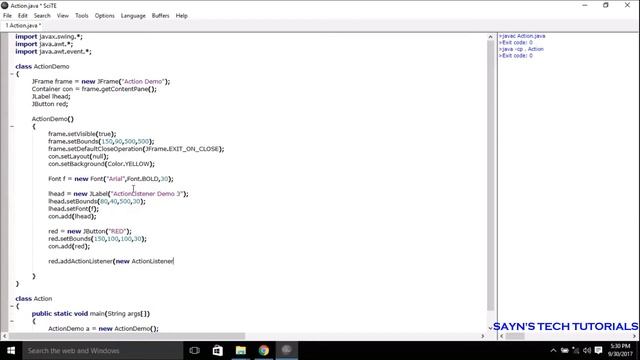Click the 'lhead.setFont(f);' line
The width and height of the screenshot is (640, 360).
pyautogui.click(x=73, y=209)
